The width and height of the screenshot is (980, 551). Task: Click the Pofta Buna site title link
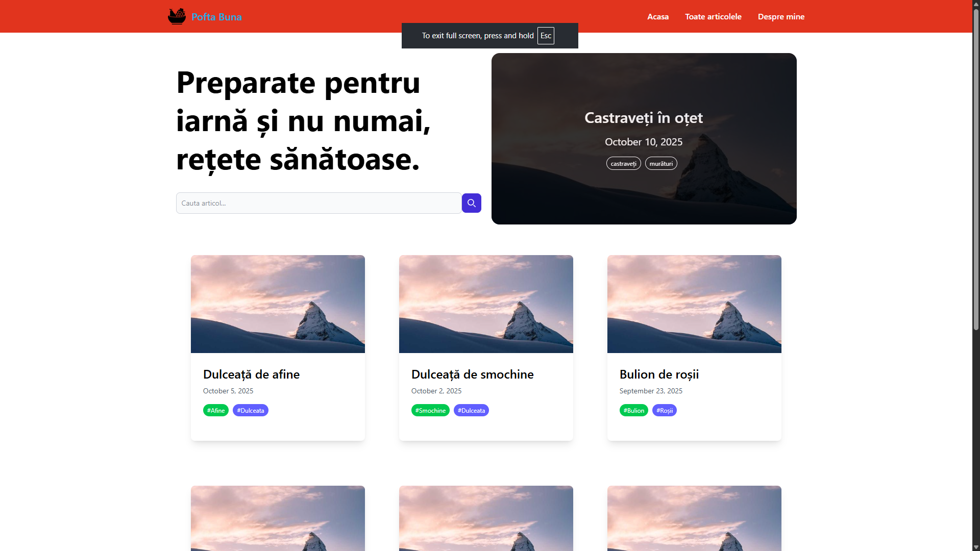tap(216, 17)
